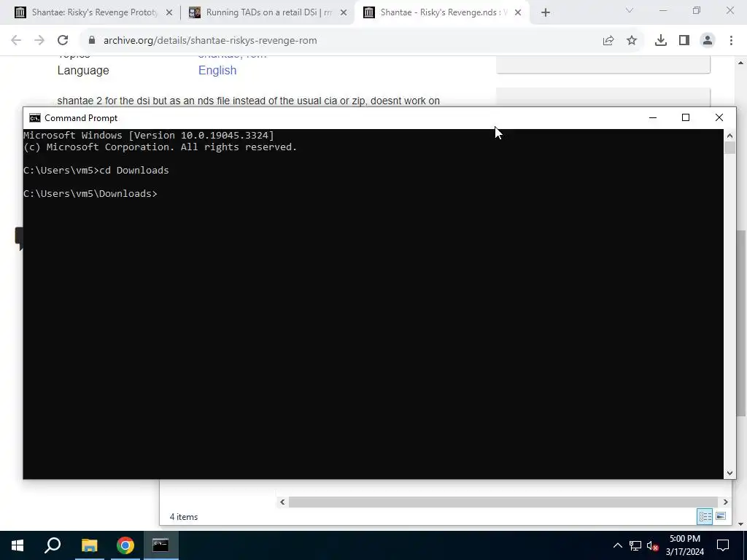
Task: Click the Command Prompt scrollbar thumb
Action: pyautogui.click(x=729, y=148)
